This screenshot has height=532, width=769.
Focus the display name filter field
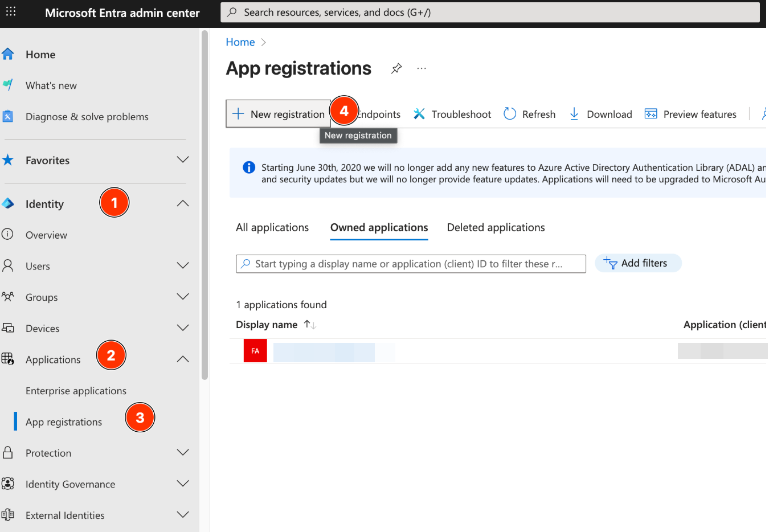pos(411,264)
